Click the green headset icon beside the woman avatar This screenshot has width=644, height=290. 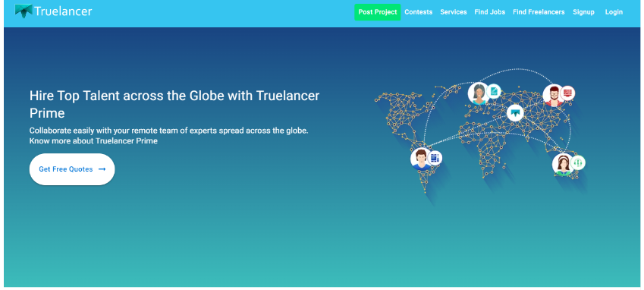(578, 162)
